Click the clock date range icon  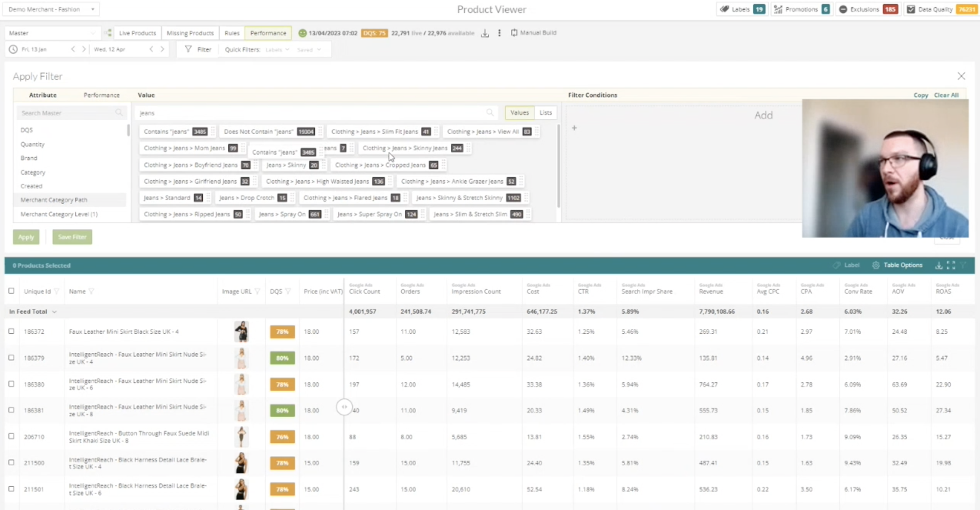pos(13,49)
